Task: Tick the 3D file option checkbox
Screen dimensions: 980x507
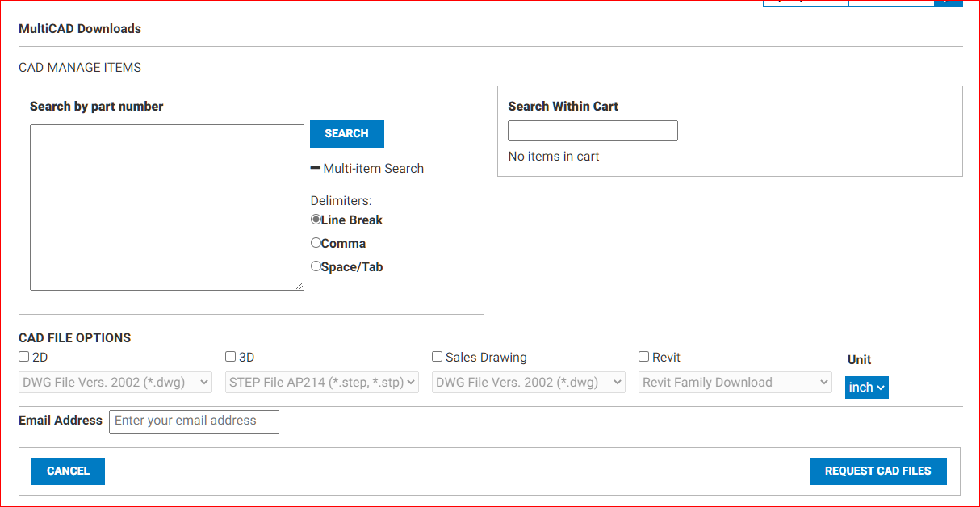Action: (231, 357)
